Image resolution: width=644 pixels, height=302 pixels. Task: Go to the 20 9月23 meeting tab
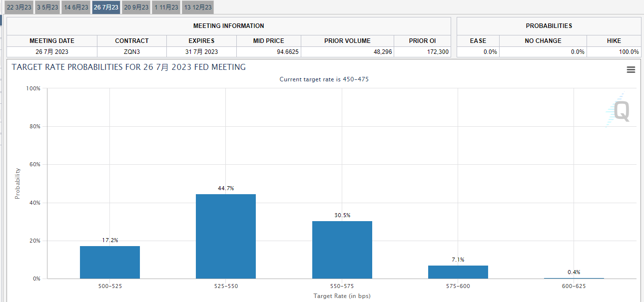pos(136,7)
